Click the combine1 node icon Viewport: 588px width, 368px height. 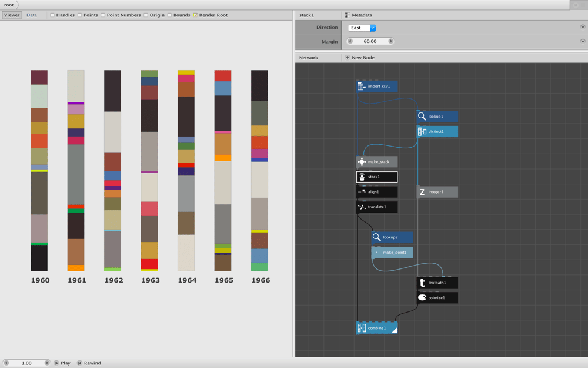click(x=362, y=328)
